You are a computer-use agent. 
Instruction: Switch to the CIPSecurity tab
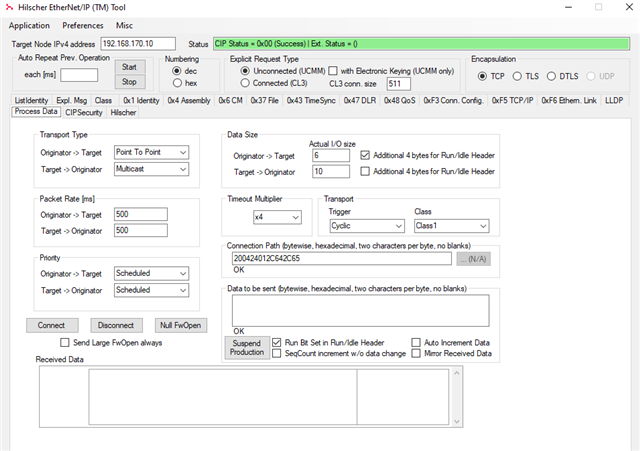(x=84, y=113)
